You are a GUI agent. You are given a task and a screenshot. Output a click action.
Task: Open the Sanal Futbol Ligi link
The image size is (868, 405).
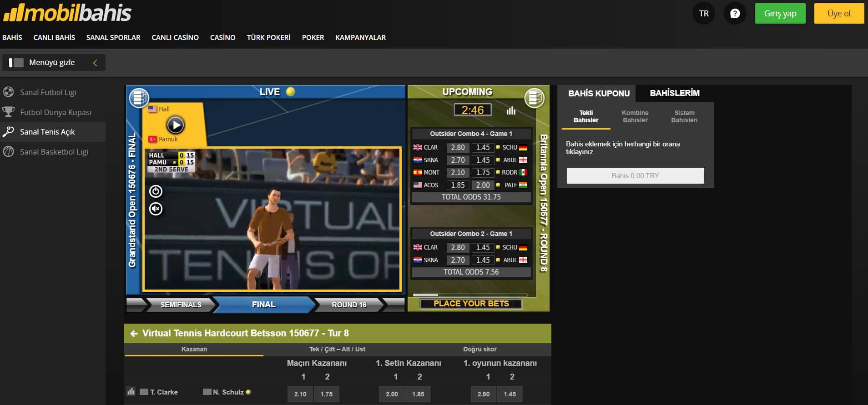click(x=48, y=92)
